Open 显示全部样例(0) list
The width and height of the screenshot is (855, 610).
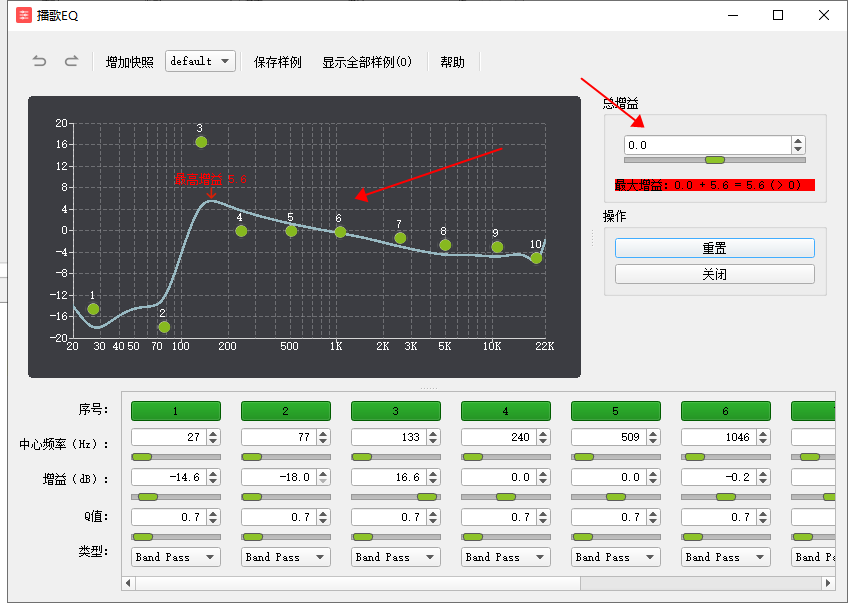367,62
